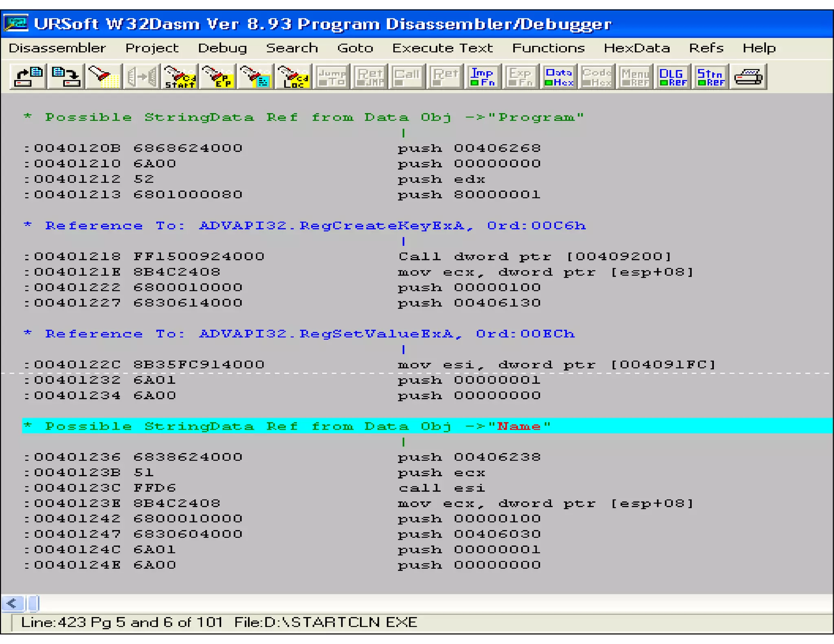The image size is (834, 644).
Task: Open Dialog References (DLG Ref) button
Action: (x=673, y=77)
